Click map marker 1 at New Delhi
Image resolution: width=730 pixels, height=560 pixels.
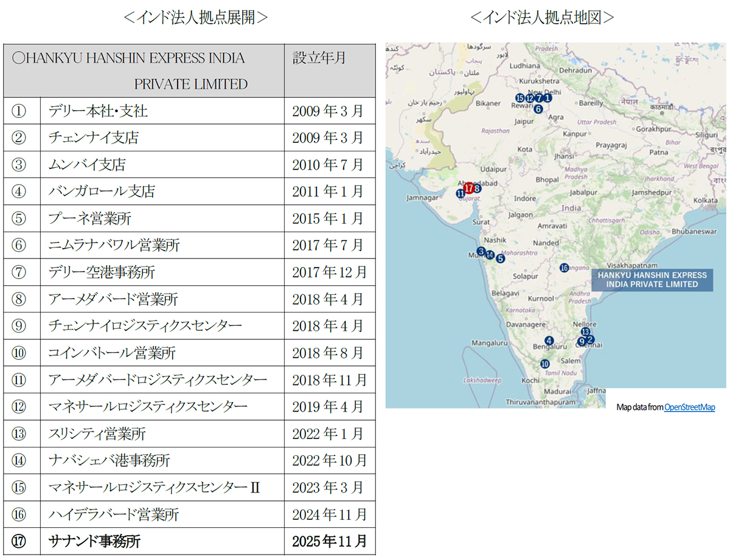[x=547, y=97]
